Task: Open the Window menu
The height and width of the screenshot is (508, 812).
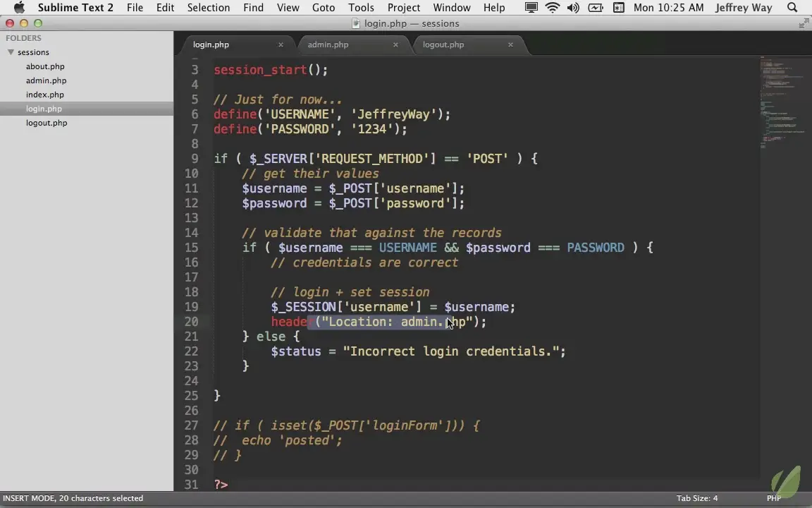Action: tap(452, 8)
